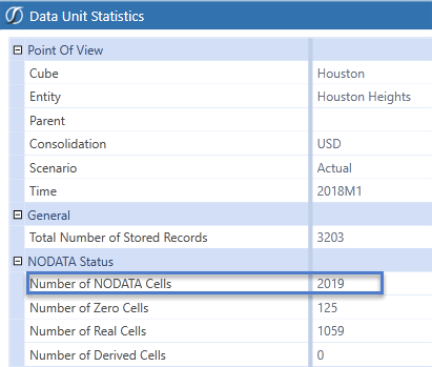Image resolution: width=432 pixels, height=367 pixels.
Task: Click the Consolidation row label
Action: 68,144
